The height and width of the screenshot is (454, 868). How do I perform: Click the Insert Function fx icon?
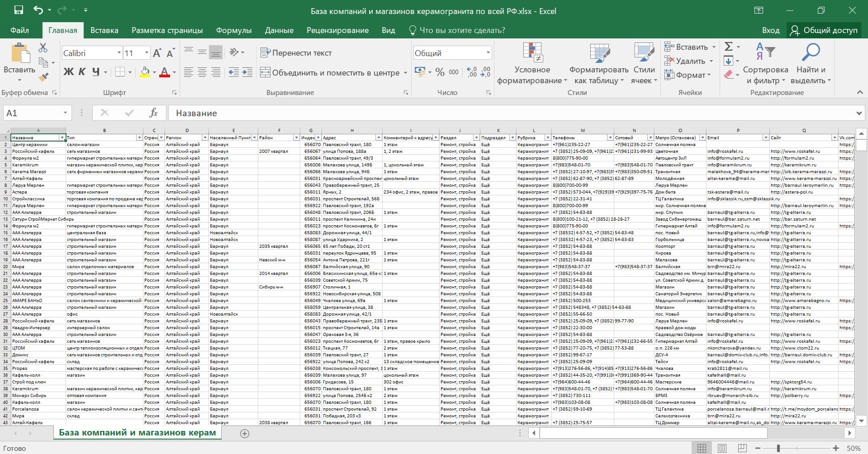(153, 113)
